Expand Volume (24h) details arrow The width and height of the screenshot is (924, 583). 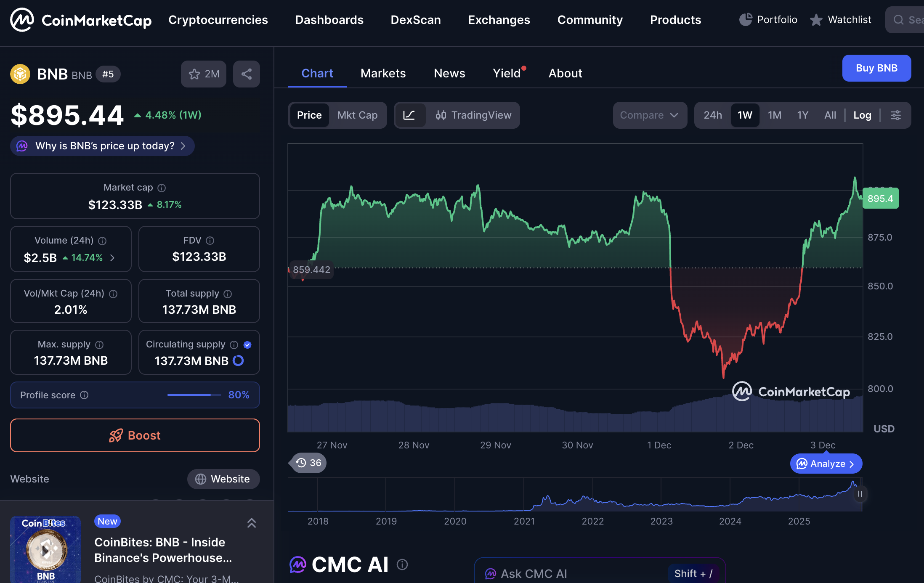click(x=112, y=257)
